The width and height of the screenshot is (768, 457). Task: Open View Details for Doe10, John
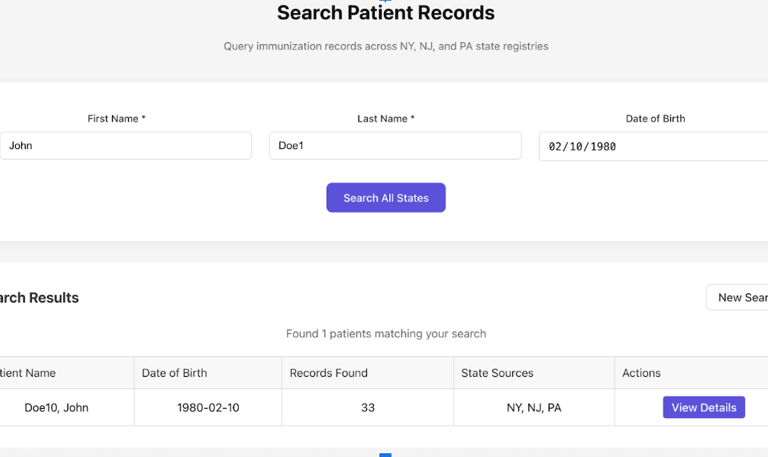coord(703,407)
